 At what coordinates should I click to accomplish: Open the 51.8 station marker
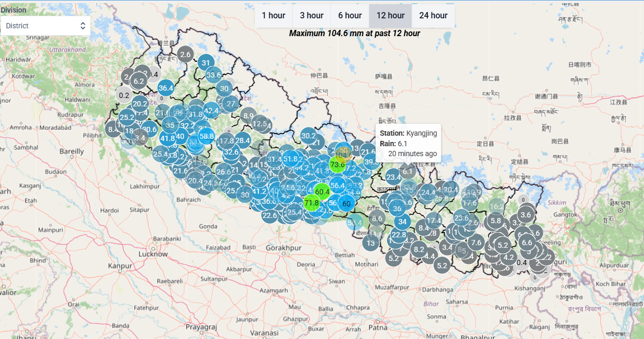pos(290,158)
